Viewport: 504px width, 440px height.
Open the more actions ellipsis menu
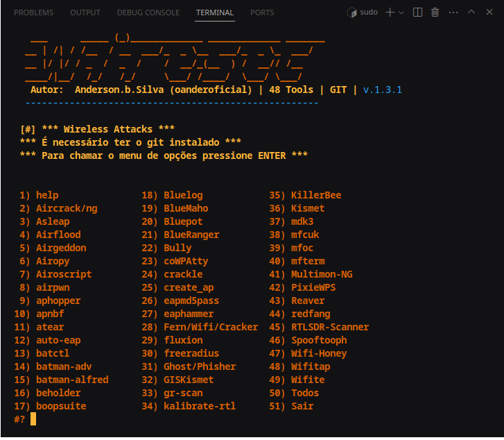point(453,12)
